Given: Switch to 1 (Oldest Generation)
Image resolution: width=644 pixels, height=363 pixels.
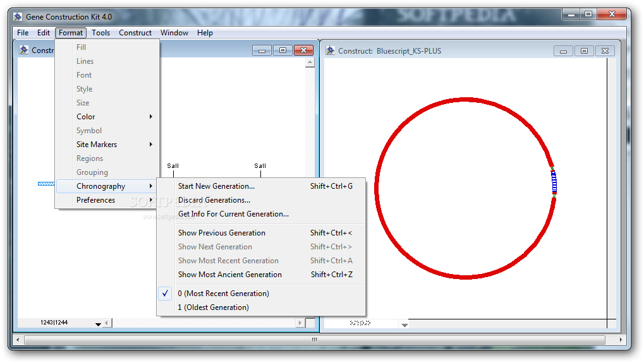Looking at the screenshot, I should [x=261, y=307].
